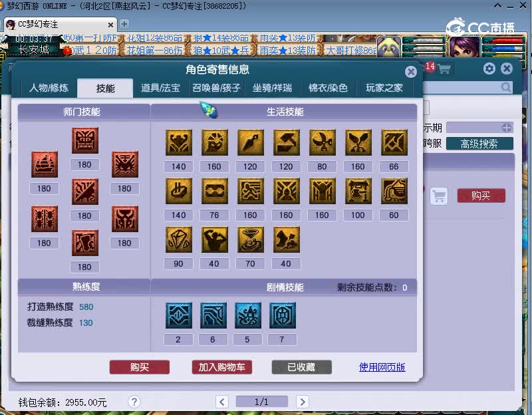Click the life skill icon valued 100
Image resolution: width=532 pixels, height=415 pixels.
[x=358, y=191]
